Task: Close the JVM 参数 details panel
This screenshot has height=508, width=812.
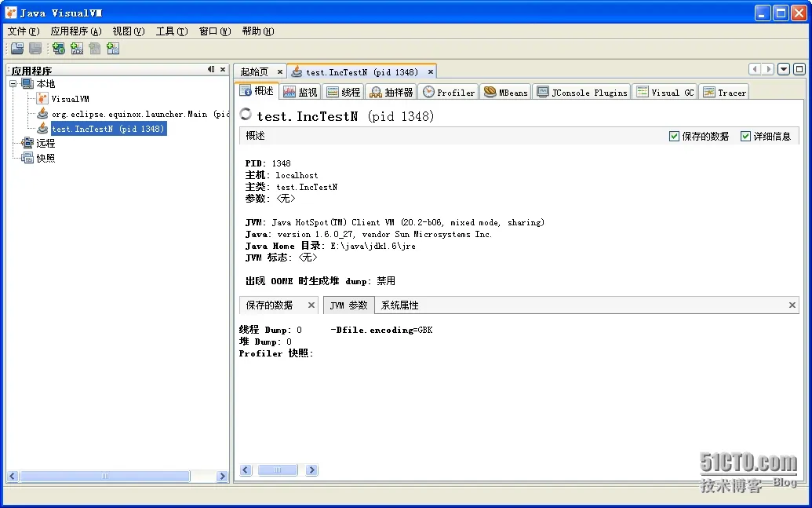Action: [792, 305]
